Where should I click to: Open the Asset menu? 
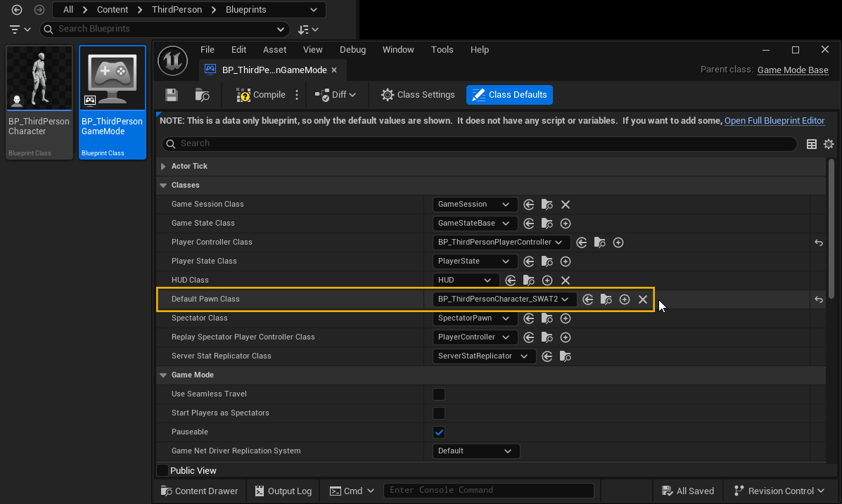pyautogui.click(x=274, y=50)
